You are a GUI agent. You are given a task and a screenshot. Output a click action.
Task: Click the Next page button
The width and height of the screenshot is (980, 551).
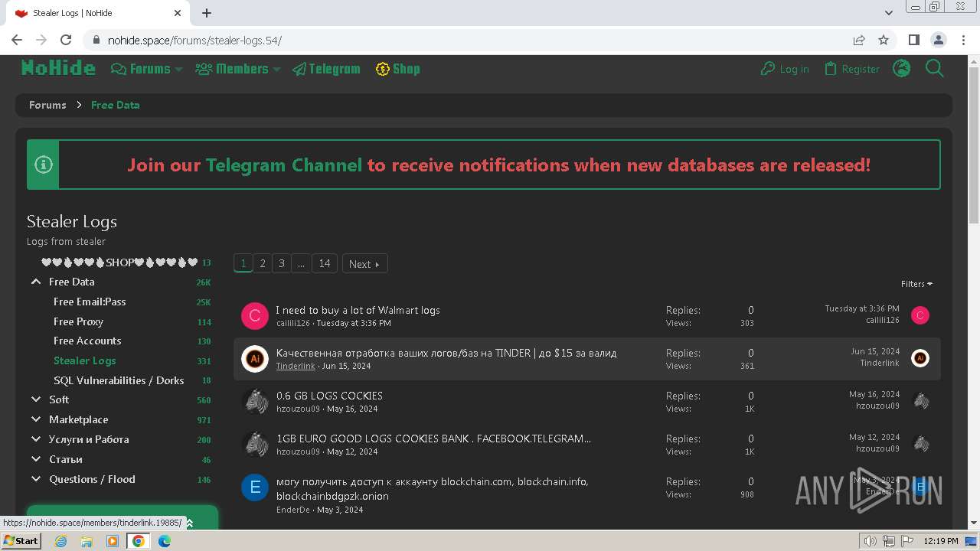(x=365, y=263)
